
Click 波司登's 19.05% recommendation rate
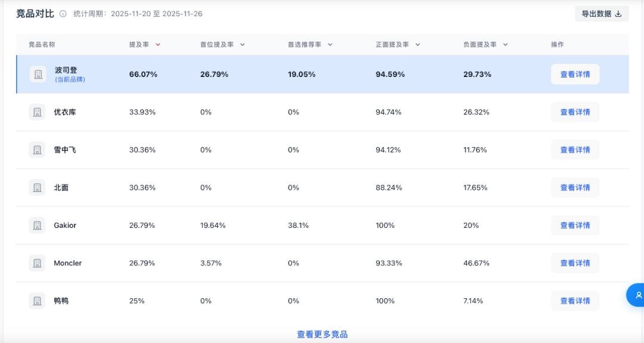pyautogui.click(x=302, y=75)
